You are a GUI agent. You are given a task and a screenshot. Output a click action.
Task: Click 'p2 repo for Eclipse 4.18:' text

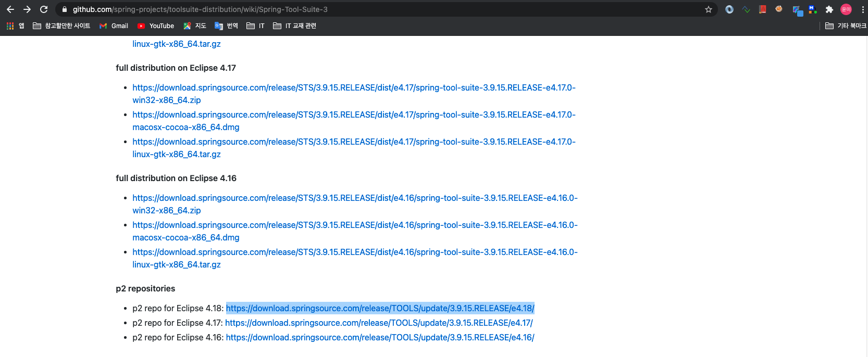coord(178,308)
